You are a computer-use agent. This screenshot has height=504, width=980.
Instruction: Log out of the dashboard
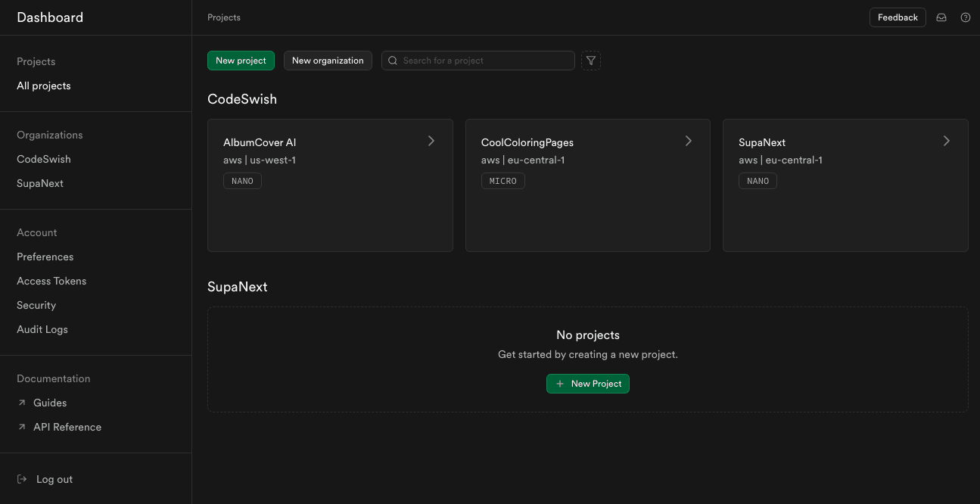point(54,479)
